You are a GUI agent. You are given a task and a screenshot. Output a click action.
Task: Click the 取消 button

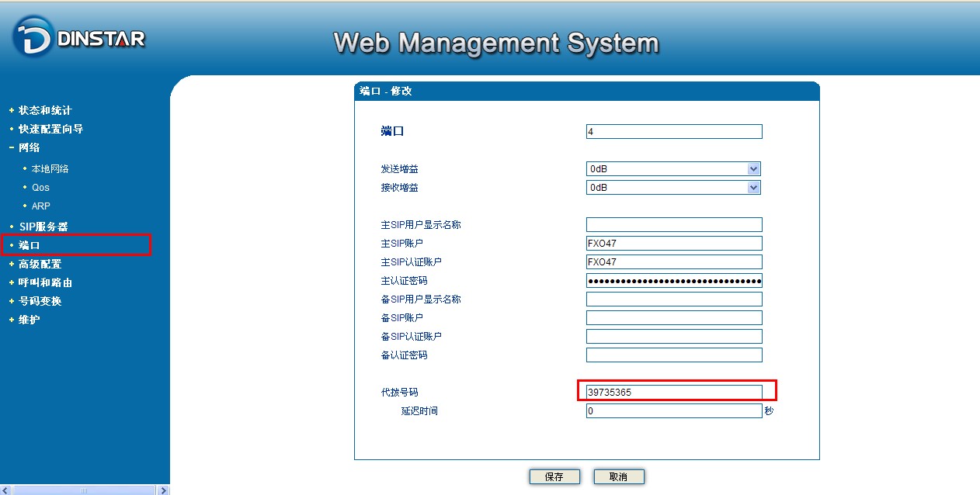618,477
